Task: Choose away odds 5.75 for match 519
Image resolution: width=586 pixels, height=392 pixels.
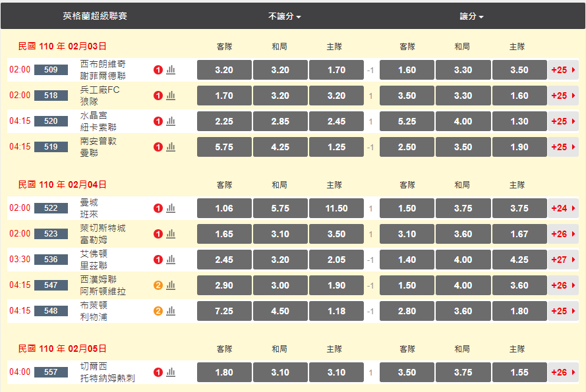Action: point(224,147)
